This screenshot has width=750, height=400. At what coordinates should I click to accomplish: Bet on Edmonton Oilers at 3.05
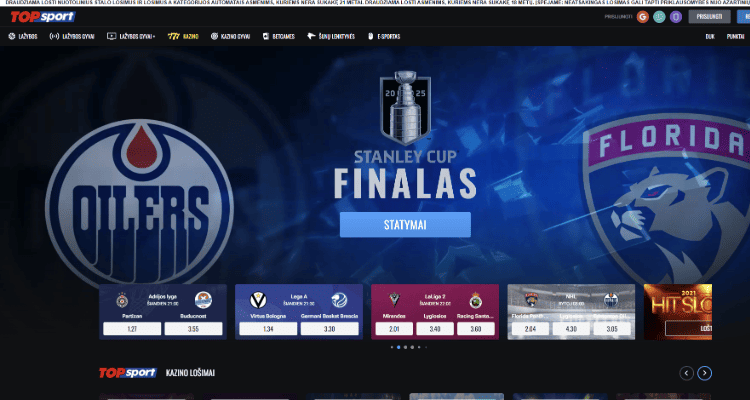pos(612,329)
